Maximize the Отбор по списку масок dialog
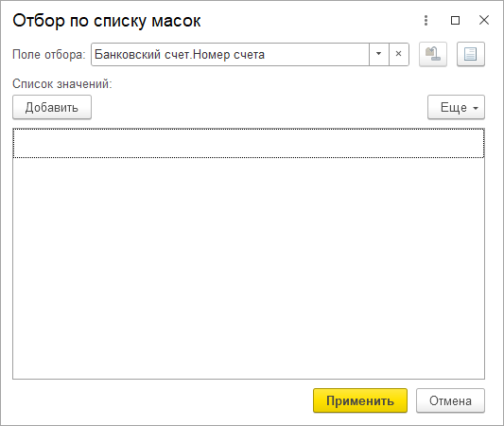The height and width of the screenshot is (426, 504). coord(455,20)
